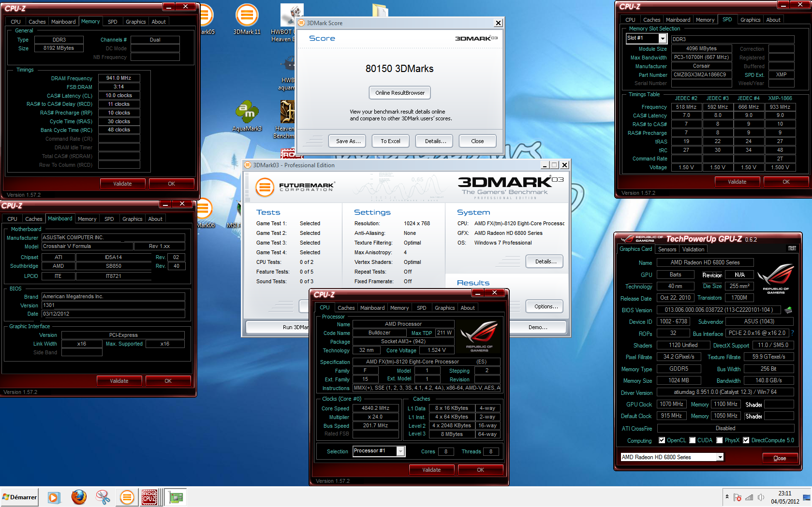Toggle the DirectCompute 5.0 checkbox

click(x=746, y=440)
